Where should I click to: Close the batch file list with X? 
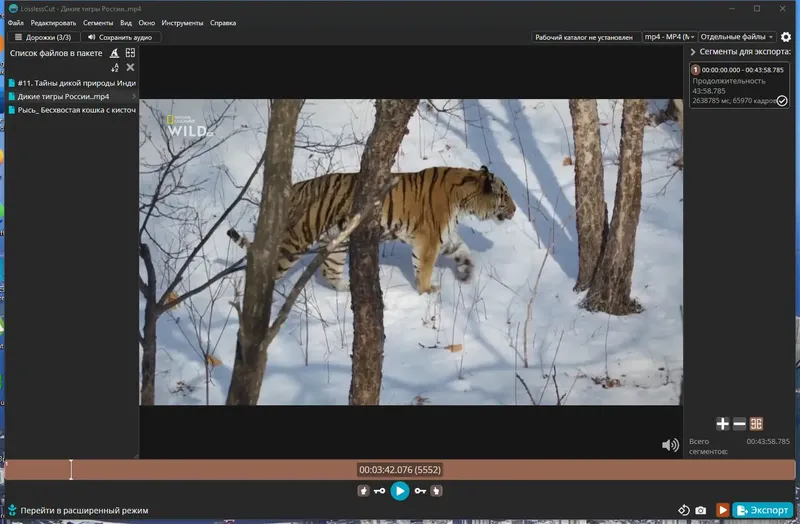130,67
